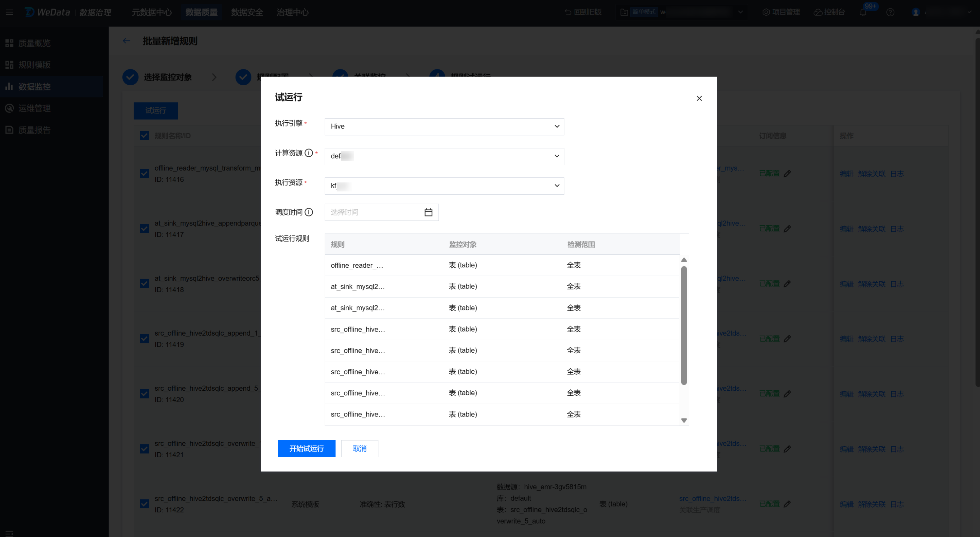980x537 pixels.
Task: Edit subscription pencil for rule 11417
Action: (x=787, y=228)
